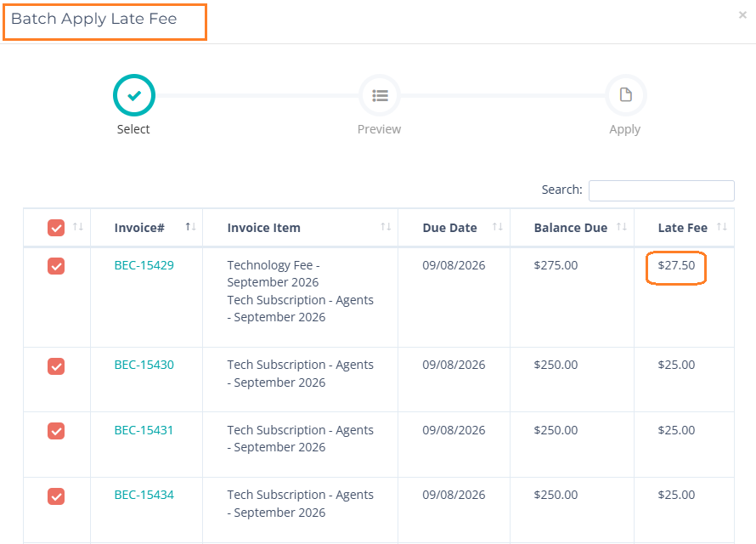Click invoice item text in BEC-15431 row
The height and width of the screenshot is (544, 756).
(x=301, y=439)
